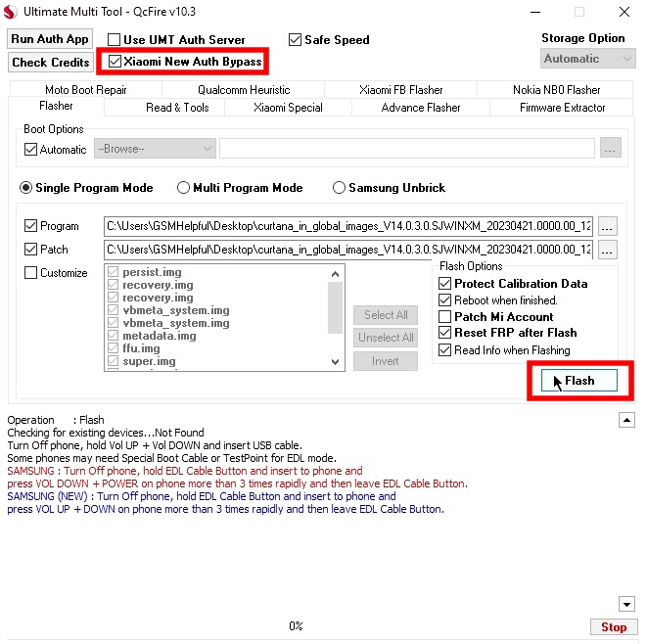Toggle Reset FRP after Flash
Viewport: 647px width, 644px height.
(x=444, y=332)
